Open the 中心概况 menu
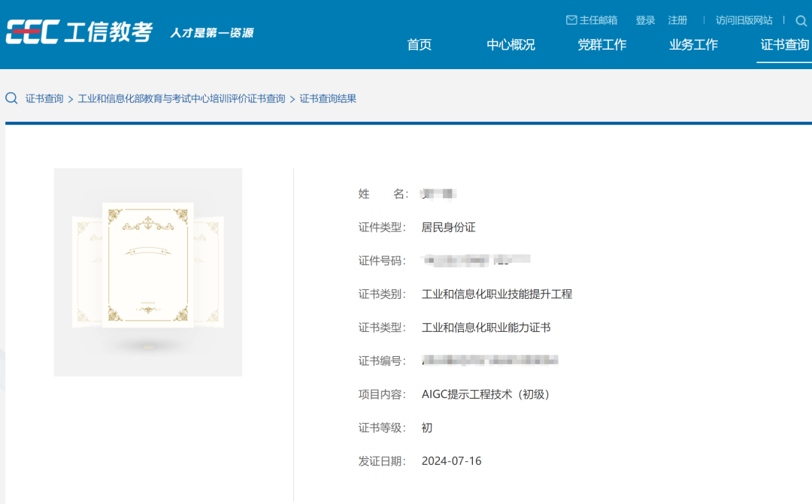 tap(511, 45)
